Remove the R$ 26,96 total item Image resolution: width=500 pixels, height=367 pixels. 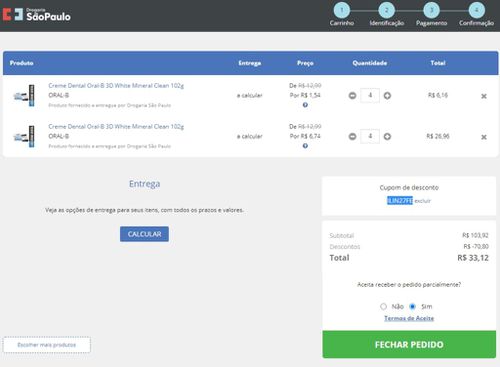[x=484, y=137]
